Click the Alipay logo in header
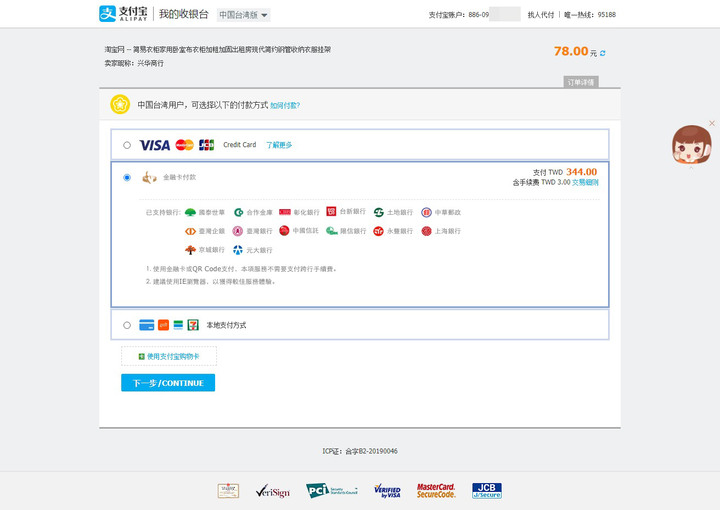 click(x=123, y=14)
